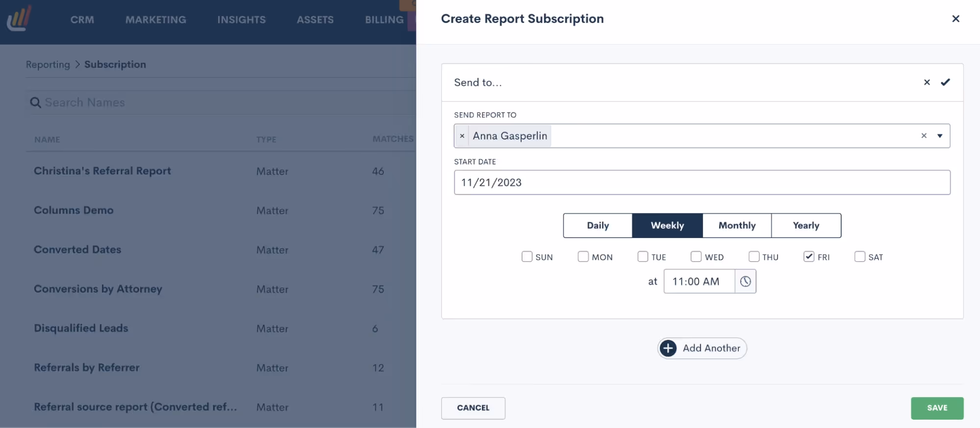Confirm the Send to section with checkmark icon

click(x=945, y=82)
